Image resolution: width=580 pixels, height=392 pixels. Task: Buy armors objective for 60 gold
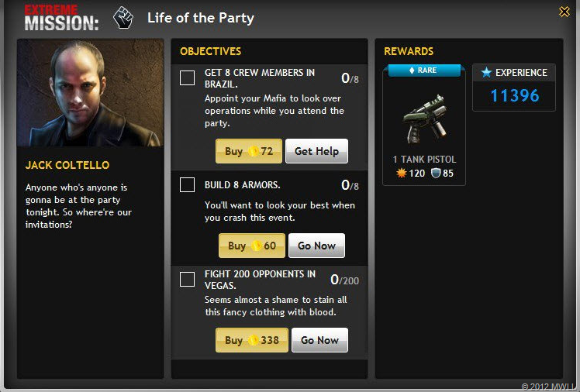pos(252,246)
